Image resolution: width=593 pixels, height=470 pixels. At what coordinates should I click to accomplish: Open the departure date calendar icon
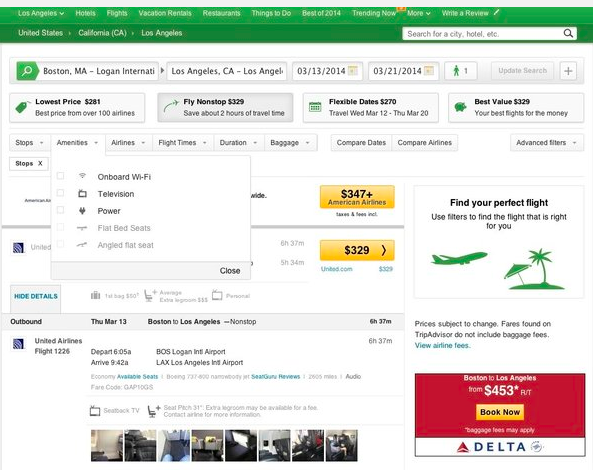[352, 71]
